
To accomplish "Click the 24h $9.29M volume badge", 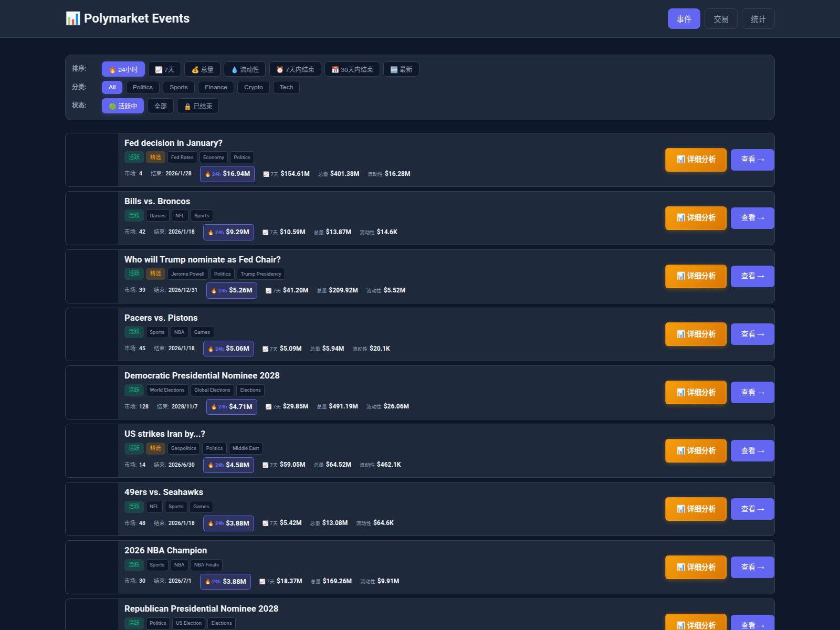I will (228, 232).
